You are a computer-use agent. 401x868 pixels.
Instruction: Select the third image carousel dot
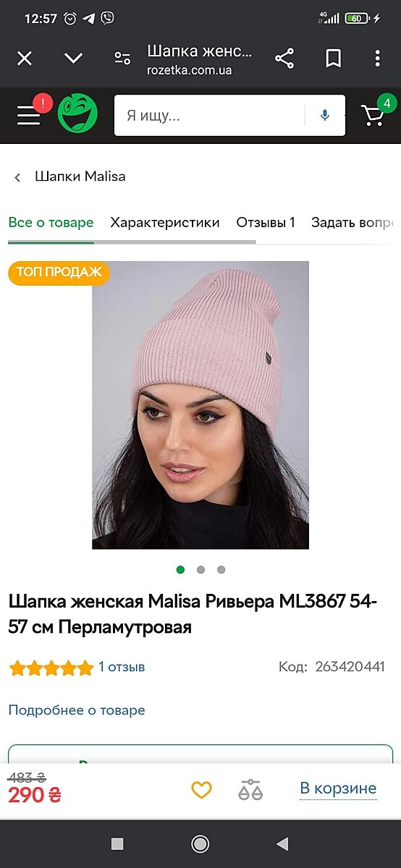(x=221, y=569)
